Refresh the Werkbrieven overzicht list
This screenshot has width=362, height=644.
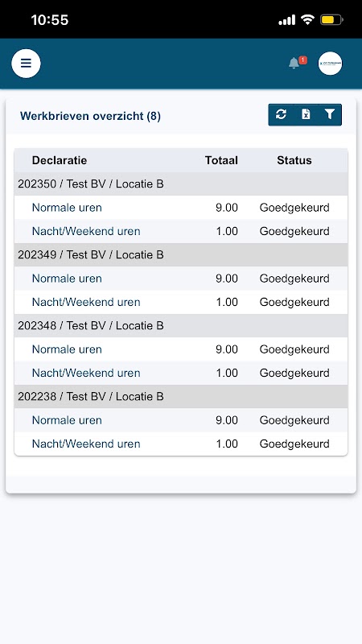click(x=281, y=114)
